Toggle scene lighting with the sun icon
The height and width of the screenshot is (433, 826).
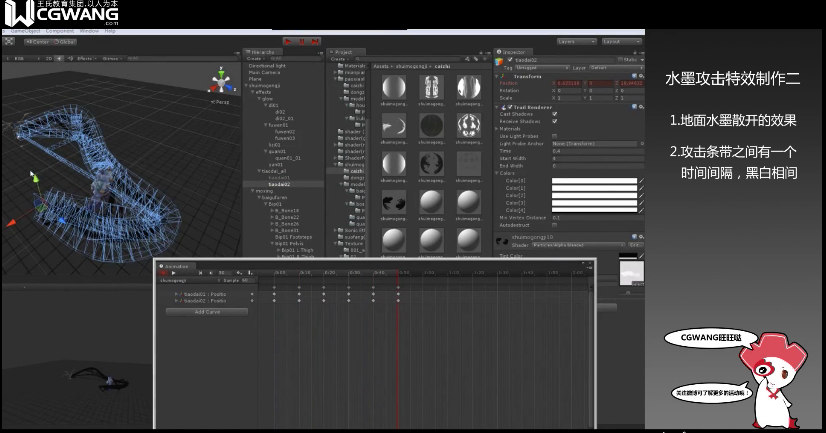(59, 58)
